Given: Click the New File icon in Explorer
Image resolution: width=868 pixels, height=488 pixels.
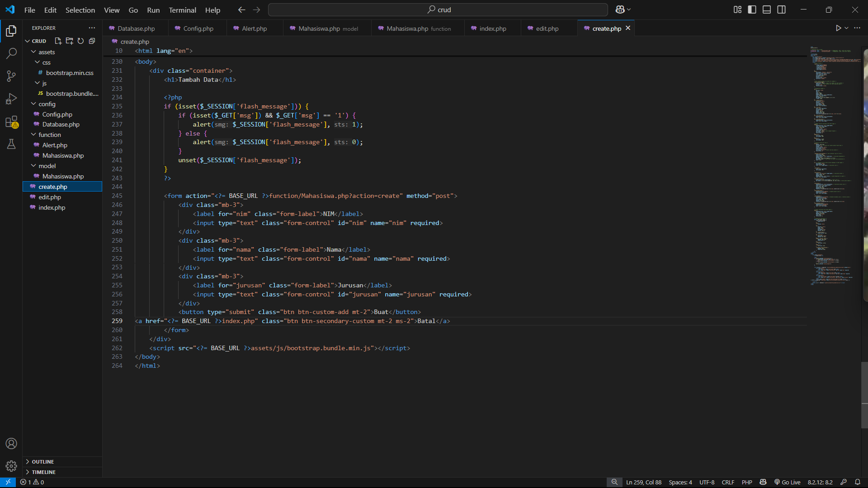Looking at the screenshot, I should 58,41.
